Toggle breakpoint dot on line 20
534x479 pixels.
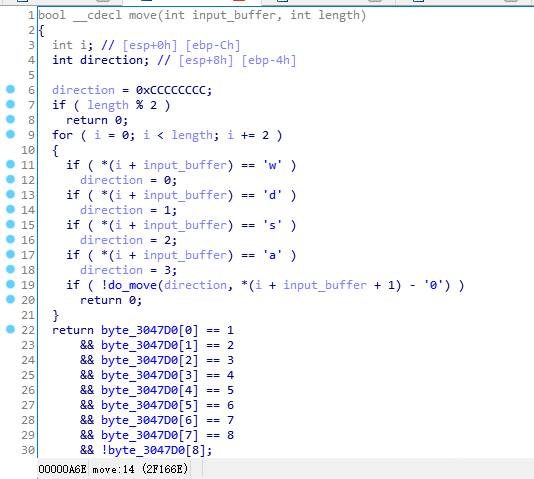click(11, 299)
